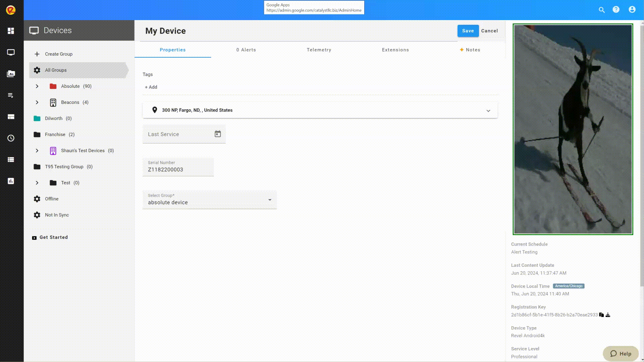Click Create Group
This screenshot has width=644, height=362.
59,54
